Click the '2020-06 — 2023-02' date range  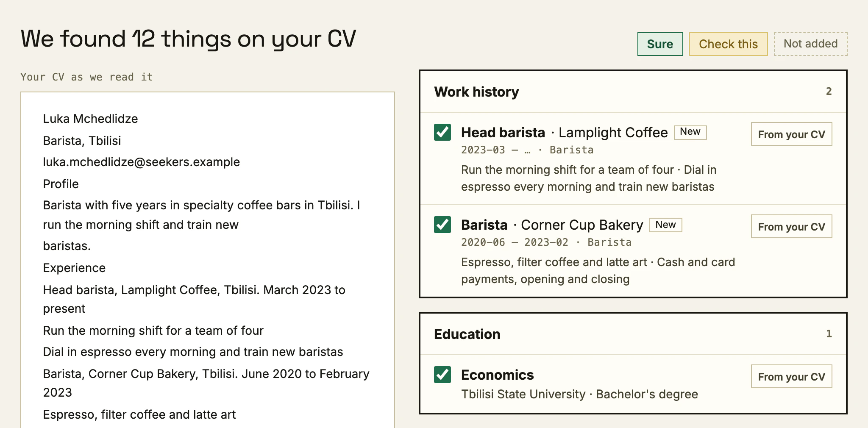coord(515,242)
